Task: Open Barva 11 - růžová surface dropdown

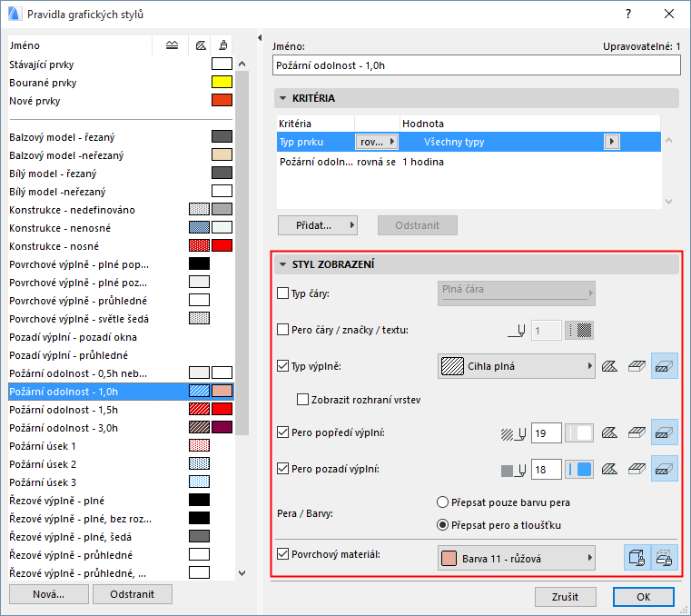Action: click(x=517, y=558)
